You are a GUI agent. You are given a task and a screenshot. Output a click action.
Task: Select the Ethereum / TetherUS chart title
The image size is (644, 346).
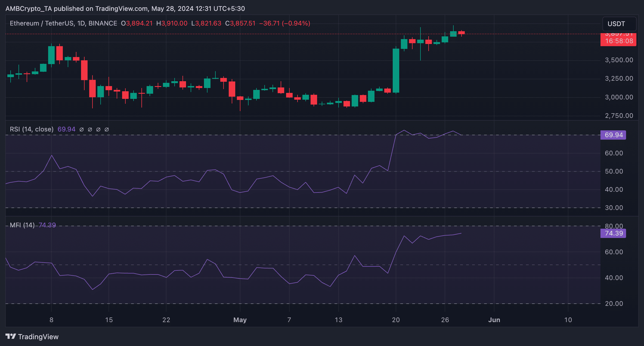pyautogui.click(x=63, y=23)
